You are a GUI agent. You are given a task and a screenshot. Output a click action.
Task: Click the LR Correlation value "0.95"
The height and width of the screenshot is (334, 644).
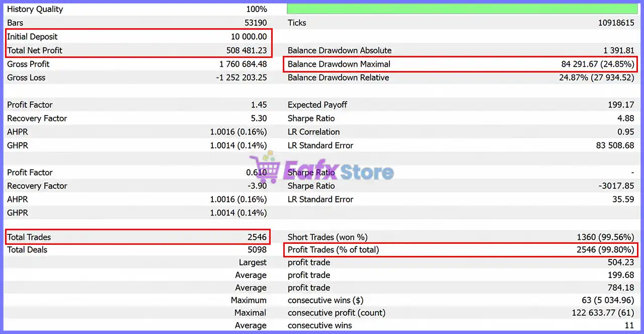click(x=626, y=132)
